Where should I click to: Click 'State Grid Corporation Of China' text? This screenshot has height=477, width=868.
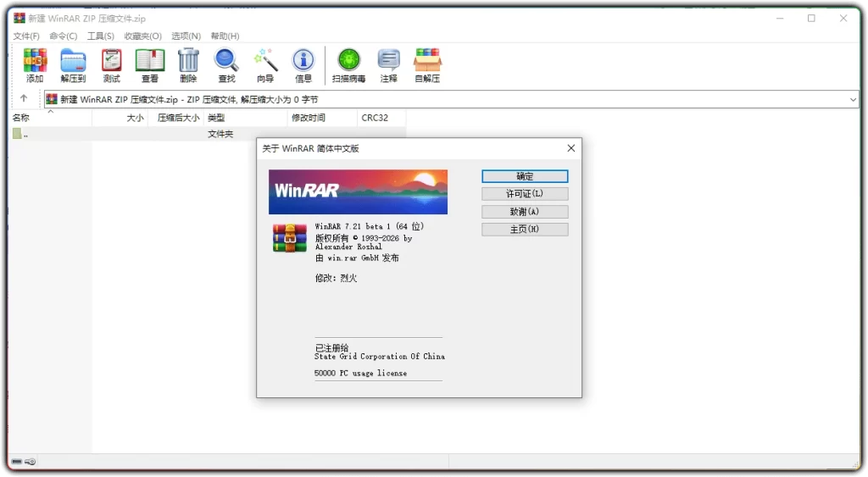click(380, 357)
